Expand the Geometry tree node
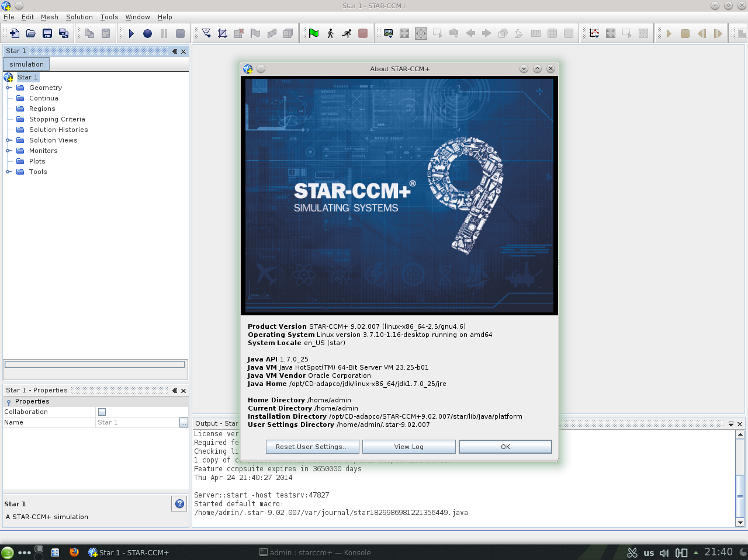This screenshot has width=748, height=560. tap(9, 88)
